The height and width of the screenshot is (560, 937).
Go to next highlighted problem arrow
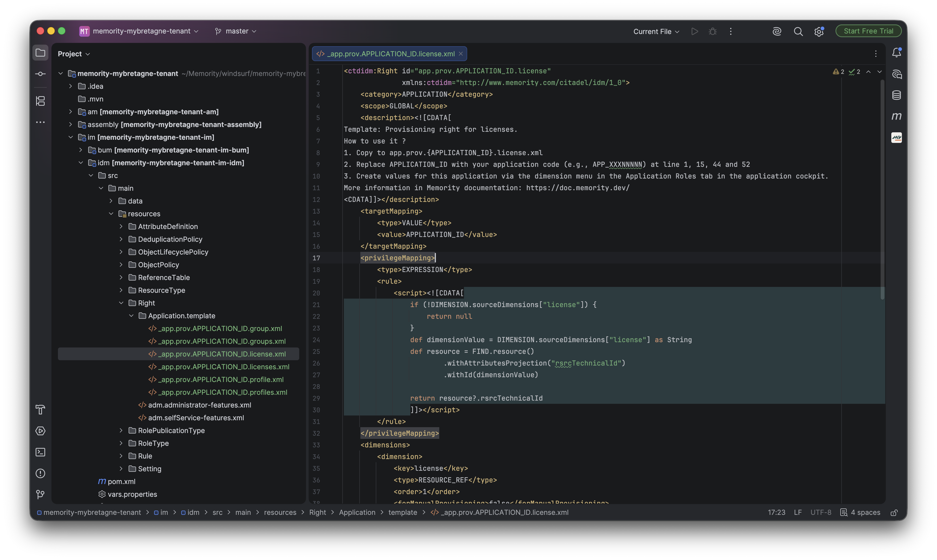[880, 72]
